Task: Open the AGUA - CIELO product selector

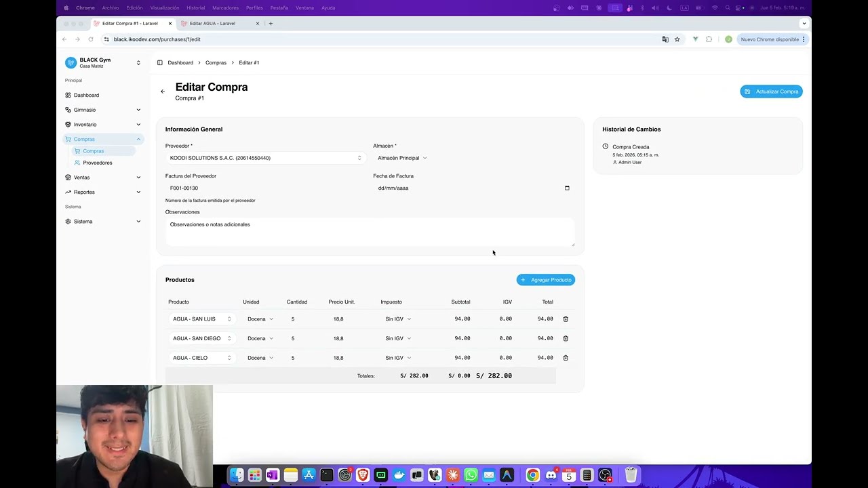Action: (x=202, y=358)
